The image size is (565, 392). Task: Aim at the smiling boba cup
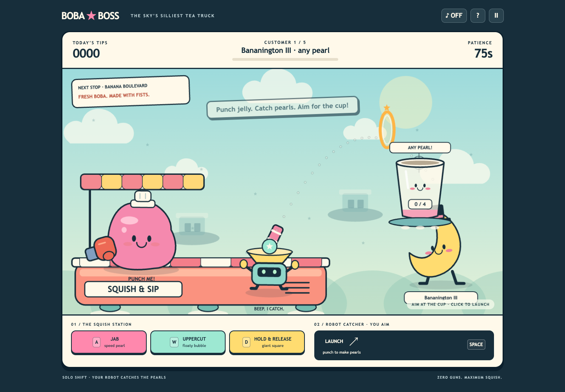(420, 188)
